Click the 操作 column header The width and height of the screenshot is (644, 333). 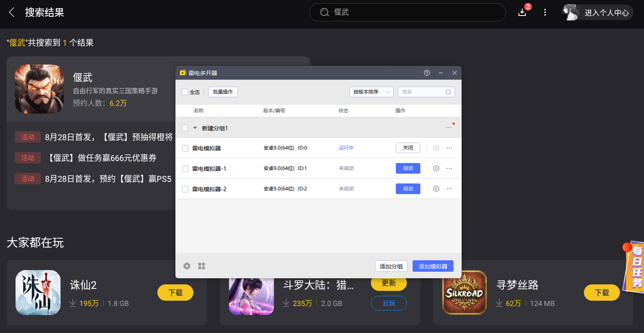tap(400, 111)
